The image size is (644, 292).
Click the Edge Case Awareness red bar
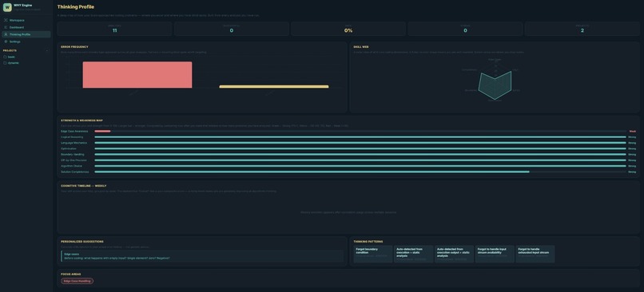103,131
